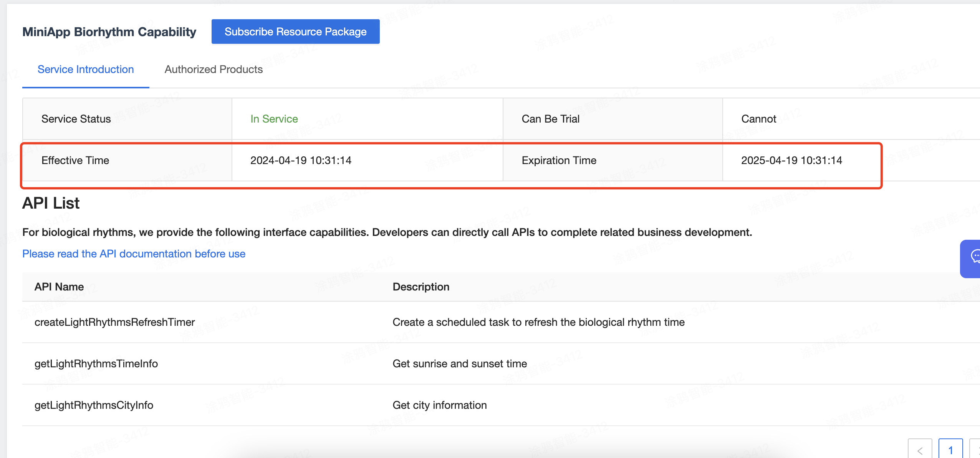Click the Expiration Time value 2025-04-19

point(791,161)
